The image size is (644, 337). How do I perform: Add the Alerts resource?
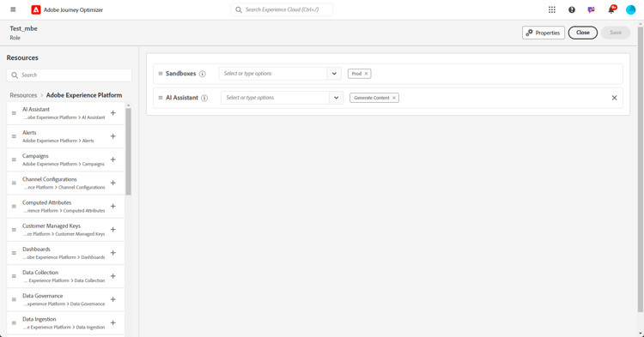click(x=113, y=136)
